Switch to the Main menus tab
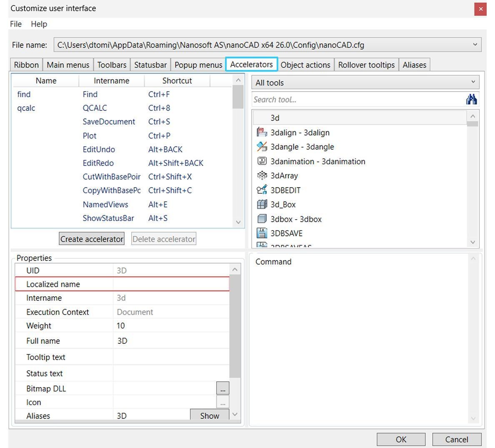Screen dimensions: 495x448 click(x=68, y=65)
